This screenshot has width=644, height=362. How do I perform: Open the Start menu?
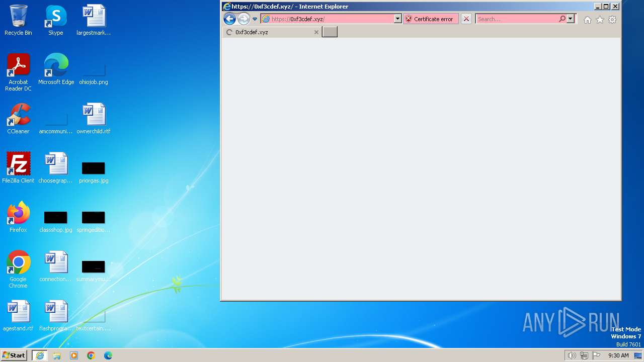[14, 355]
